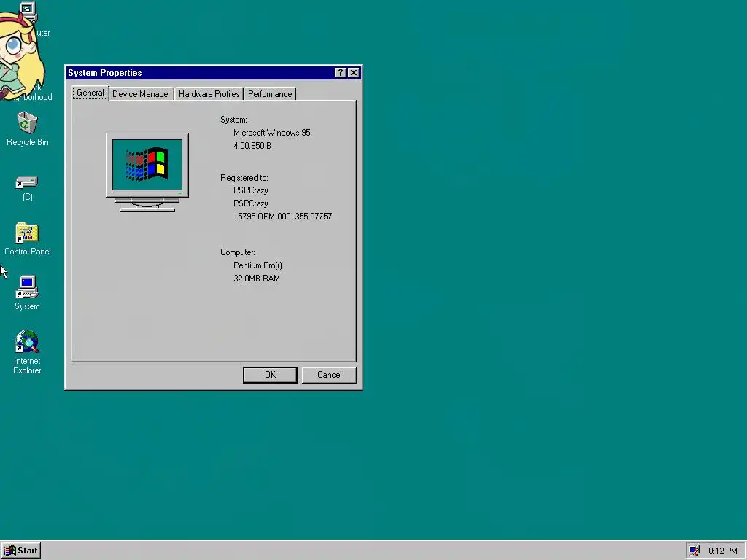747x560 pixels.
Task: Click the Windows logo monitor image
Action: [x=147, y=172]
